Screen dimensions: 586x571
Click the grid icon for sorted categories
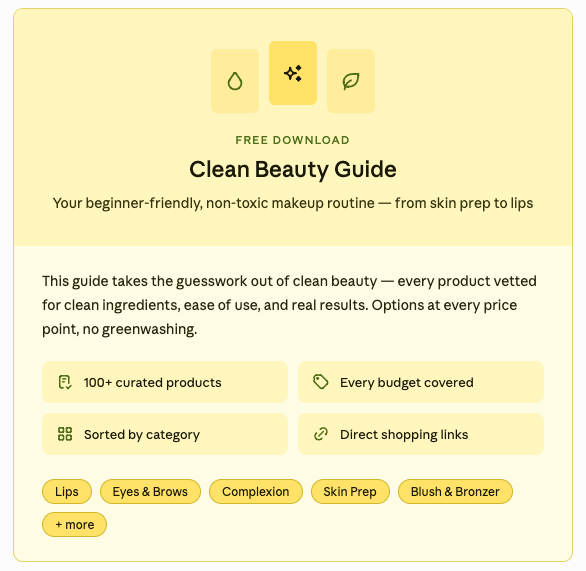pos(65,434)
